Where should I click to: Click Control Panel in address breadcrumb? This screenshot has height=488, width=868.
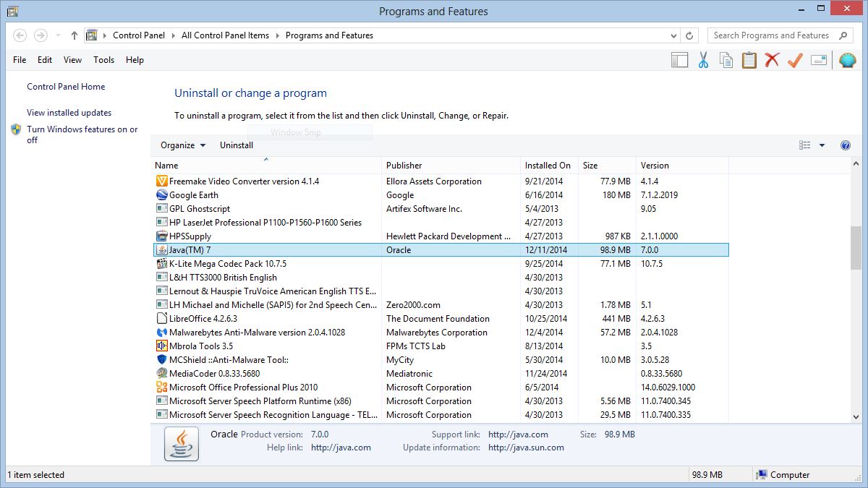click(x=139, y=35)
